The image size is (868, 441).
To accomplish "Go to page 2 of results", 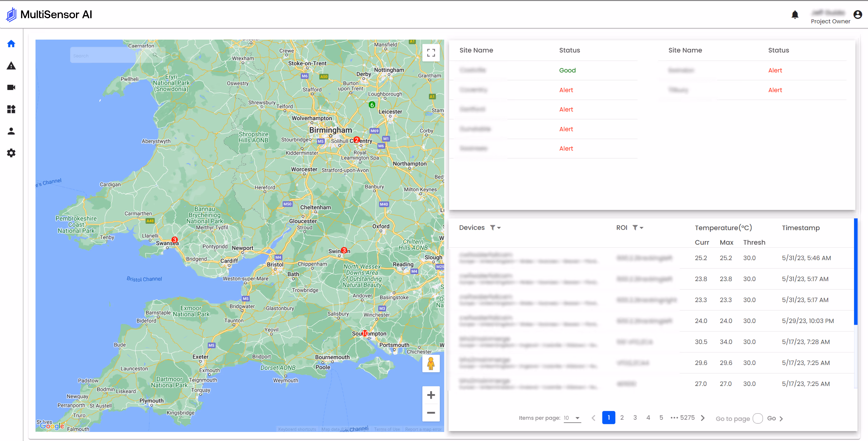I will [x=622, y=418].
